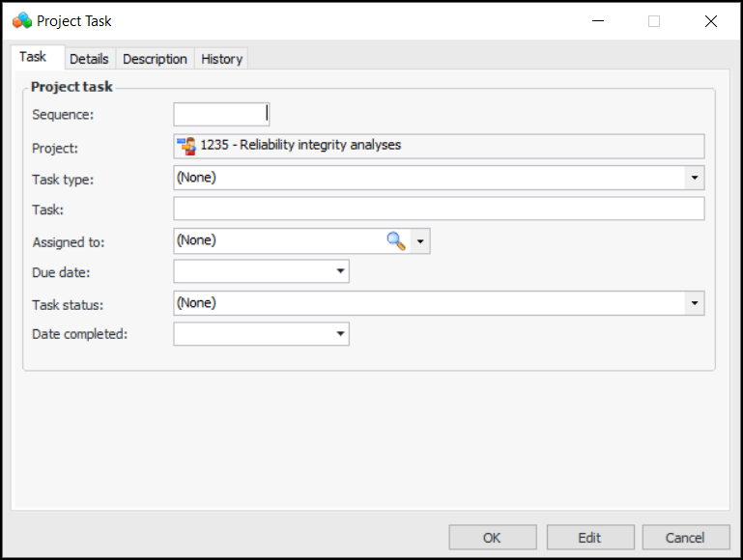Minimize the Project Task window
This screenshot has height=560, width=743.
[x=597, y=21]
